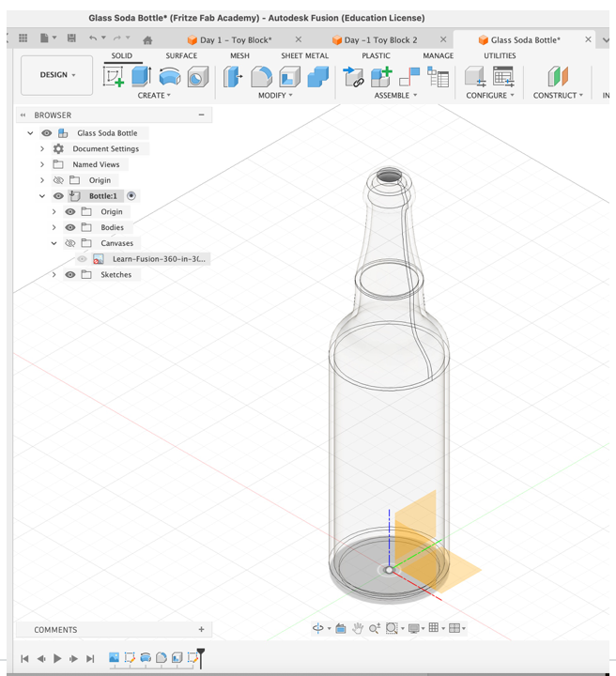Play the timeline
The image size is (616, 676).
57,658
